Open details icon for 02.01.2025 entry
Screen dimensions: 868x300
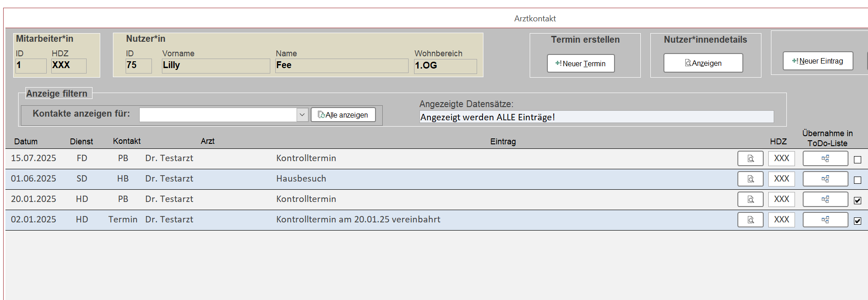coord(750,220)
